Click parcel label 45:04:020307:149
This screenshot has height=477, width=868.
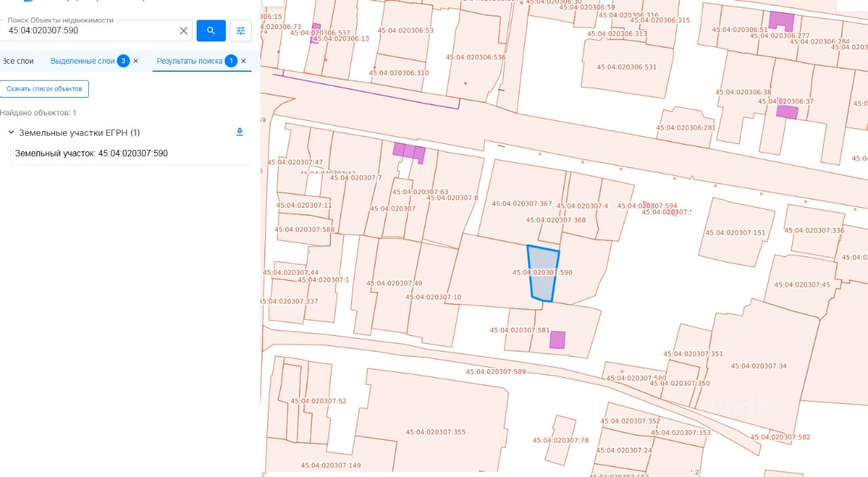(331, 465)
